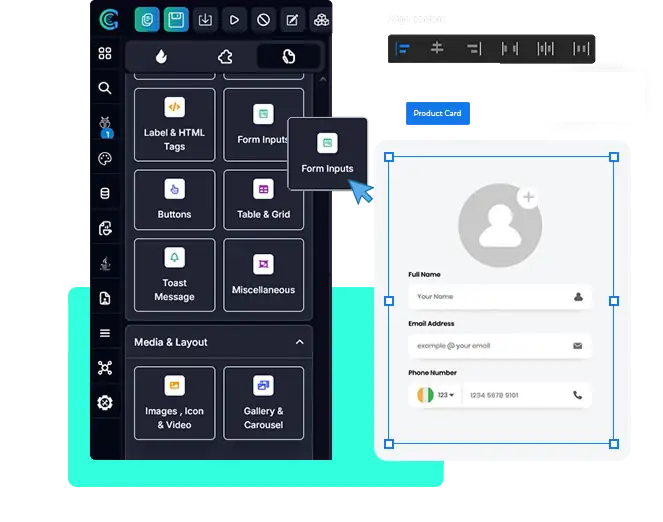Apply space-between content distribution
Image resolution: width=663 pixels, height=522 pixels.
tap(510, 49)
